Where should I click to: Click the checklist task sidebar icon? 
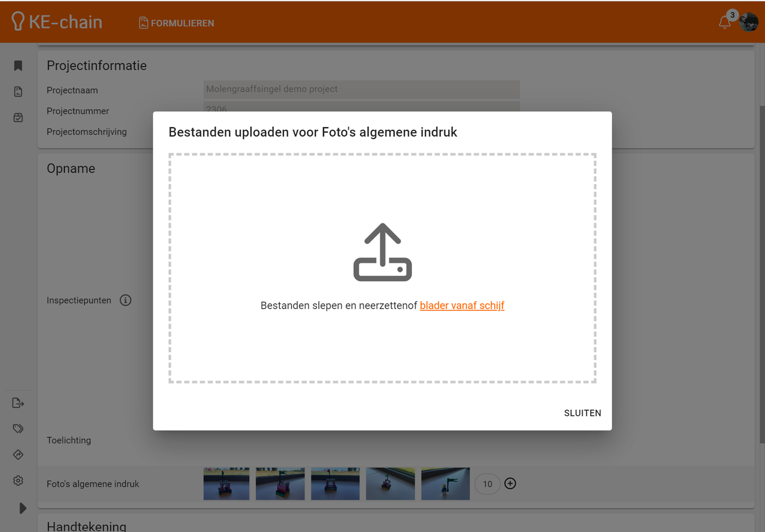tap(18, 118)
